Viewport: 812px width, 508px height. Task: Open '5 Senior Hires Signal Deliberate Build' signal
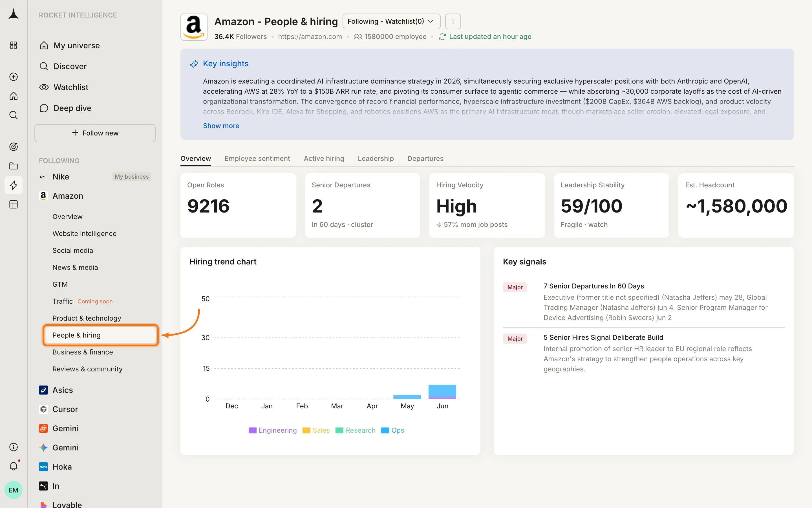(x=644, y=353)
